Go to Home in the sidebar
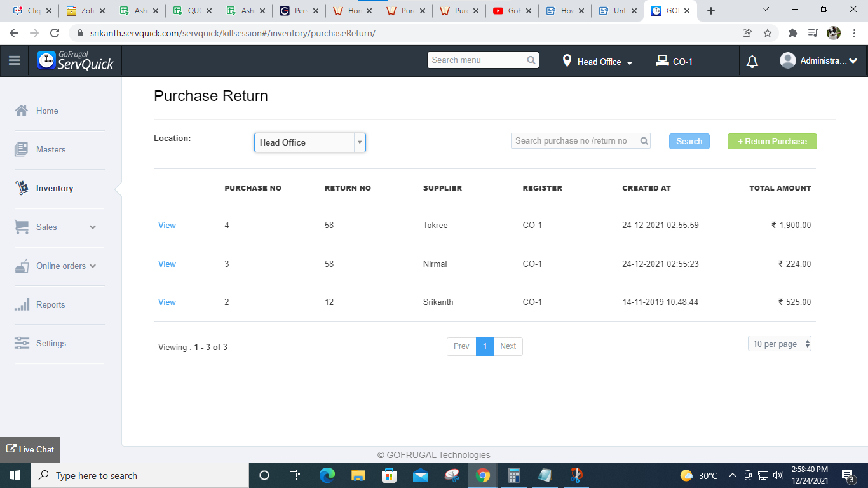 (47, 111)
